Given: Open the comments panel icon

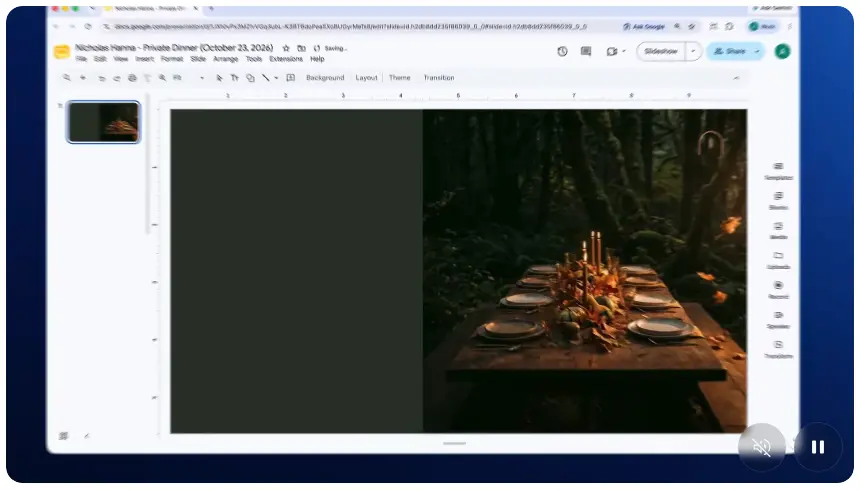Looking at the screenshot, I should [x=586, y=52].
